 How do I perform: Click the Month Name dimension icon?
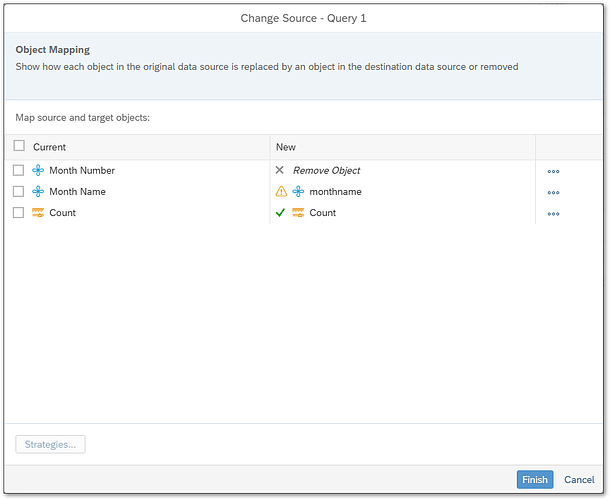38,191
